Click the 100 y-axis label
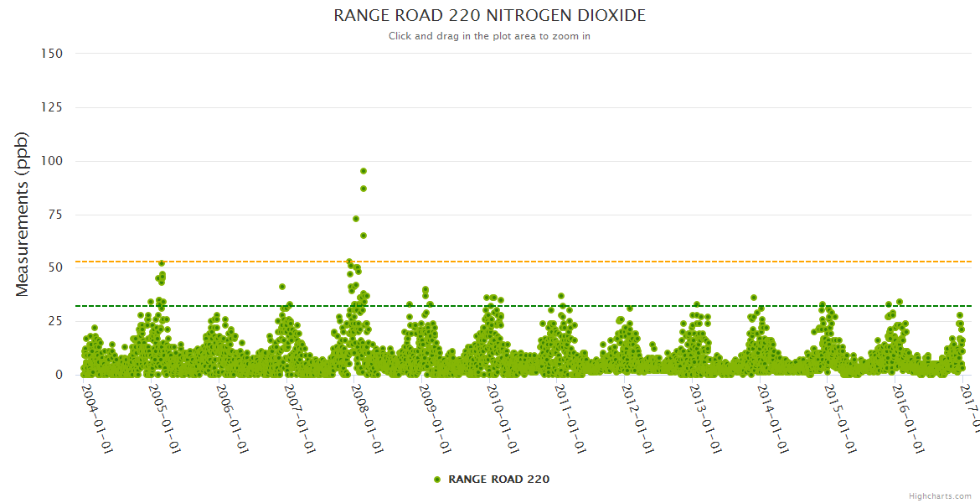The image size is (980, 503). click(52, 161)
